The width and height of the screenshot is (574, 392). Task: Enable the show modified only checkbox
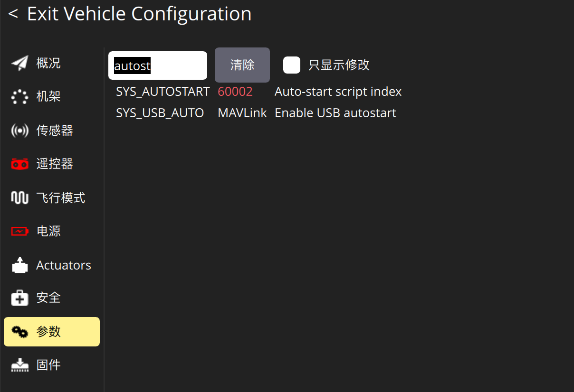pyautogui.click(x=292, y=65)
